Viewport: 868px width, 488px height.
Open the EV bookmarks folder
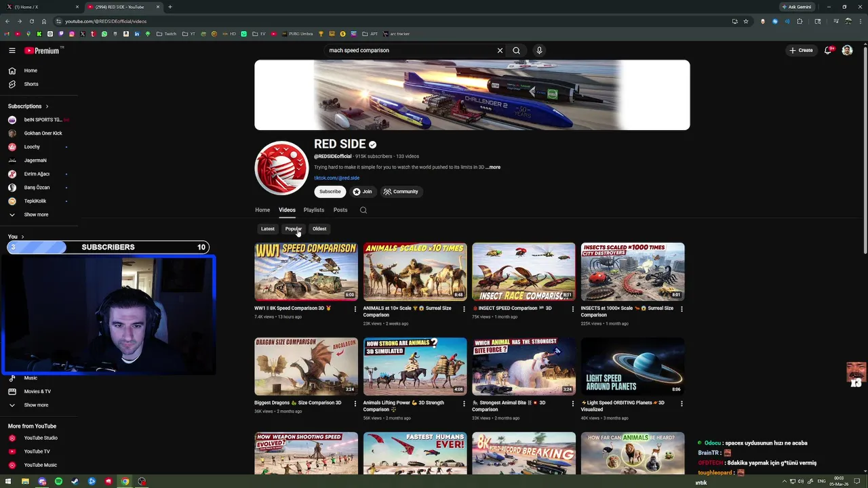click(x=258, y=34)
